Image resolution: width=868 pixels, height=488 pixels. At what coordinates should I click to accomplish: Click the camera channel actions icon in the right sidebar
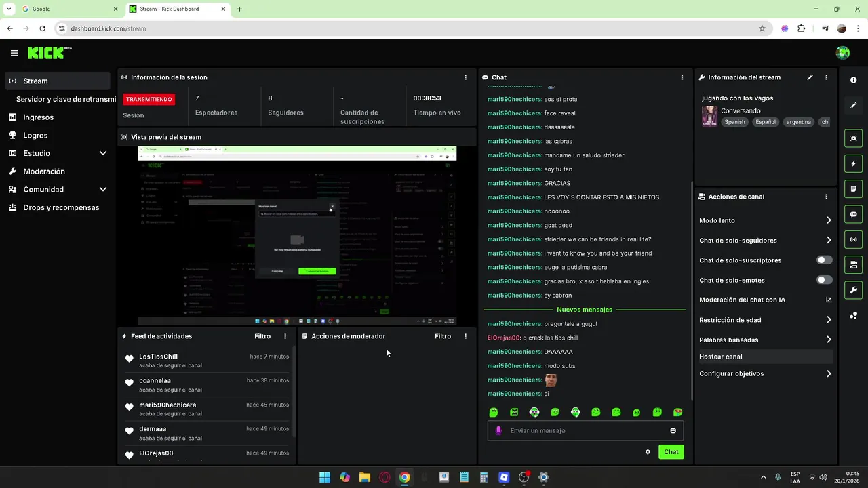point(853,264)
